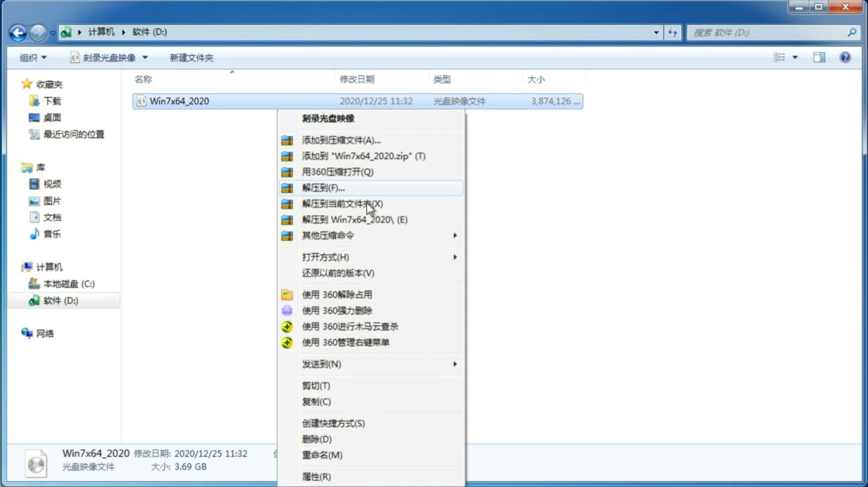868x487 pixels.
Task: Open 属性 file properties dialog
Action: click(316, 476)
